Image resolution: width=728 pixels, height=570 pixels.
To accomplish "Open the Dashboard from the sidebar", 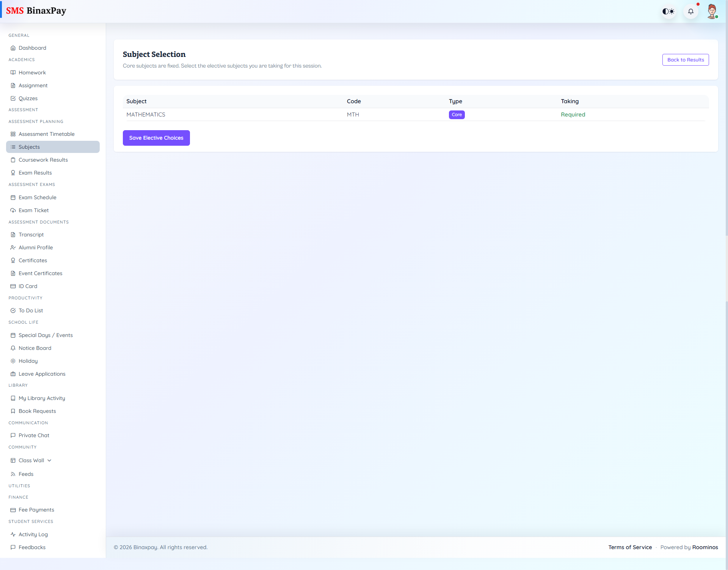I will pyautogui.click(x=33, y=48).
